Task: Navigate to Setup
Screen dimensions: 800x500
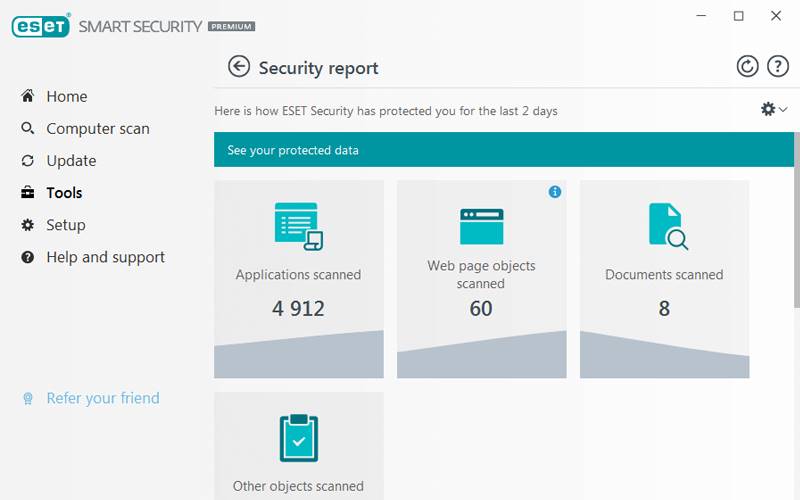Action: pyautogui.click(x=66, y=225)
